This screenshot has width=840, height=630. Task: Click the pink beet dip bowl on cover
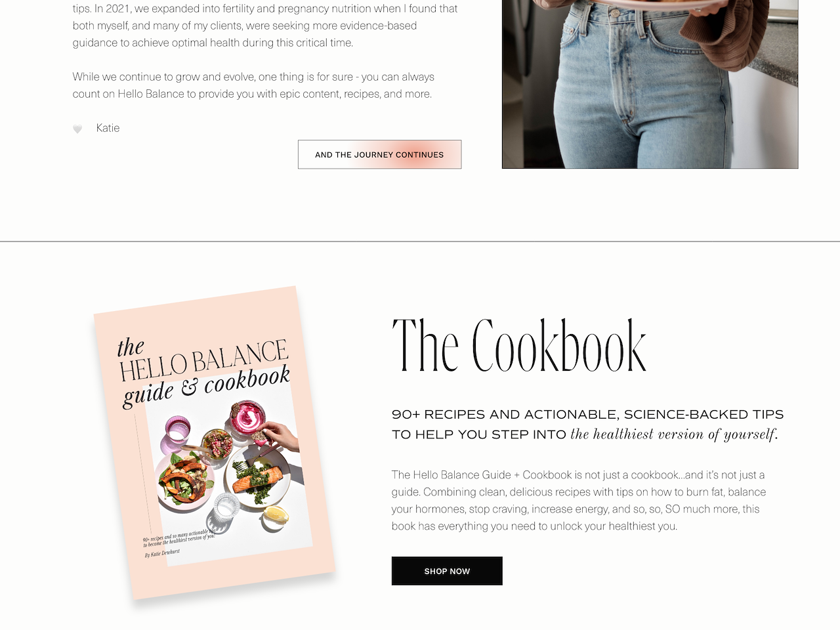tap(248, 417)
